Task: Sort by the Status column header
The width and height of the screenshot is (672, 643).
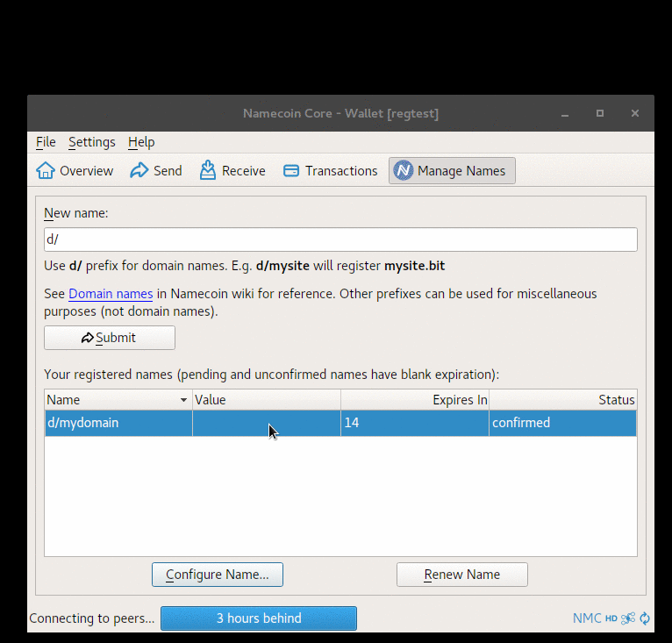Action: (x=562, y=400)
